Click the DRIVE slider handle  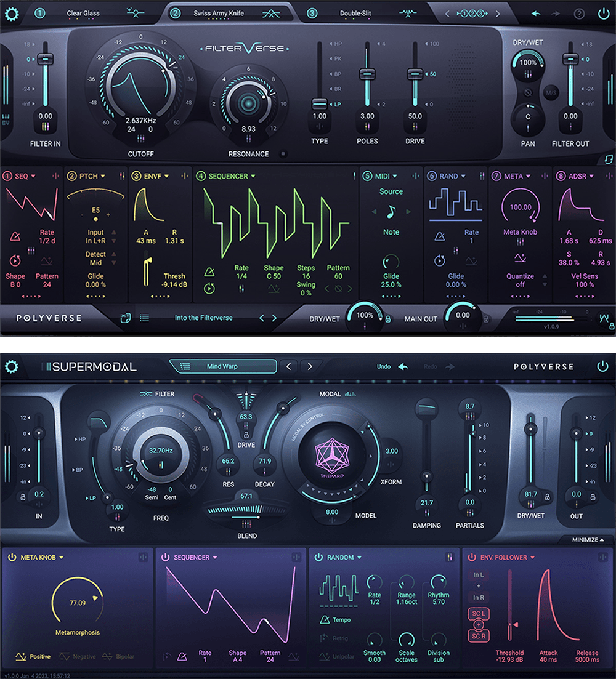tap(415, 73)
